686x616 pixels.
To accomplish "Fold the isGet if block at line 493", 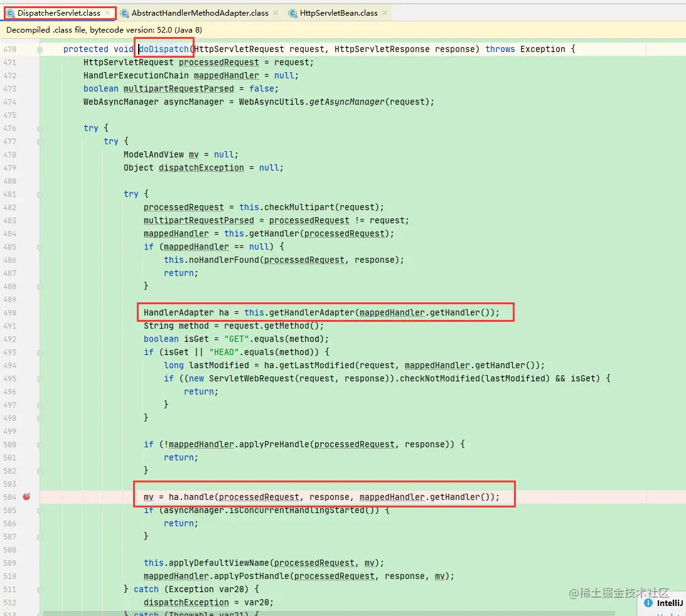I will tap(40, 353).
